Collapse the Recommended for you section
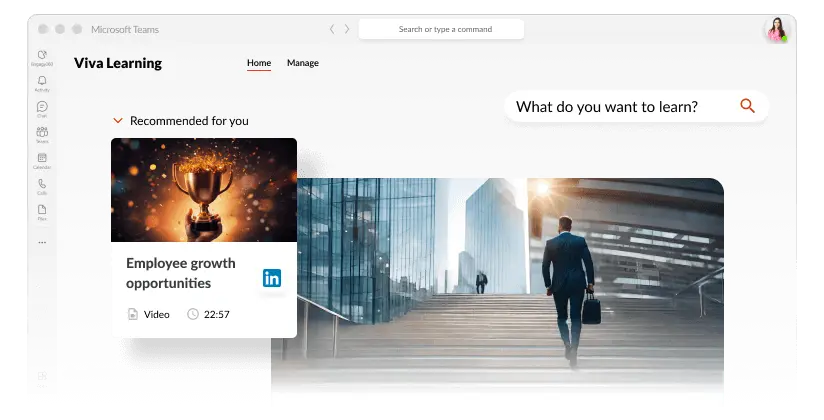This screenshot has height=420, width=824. (118, 121)
